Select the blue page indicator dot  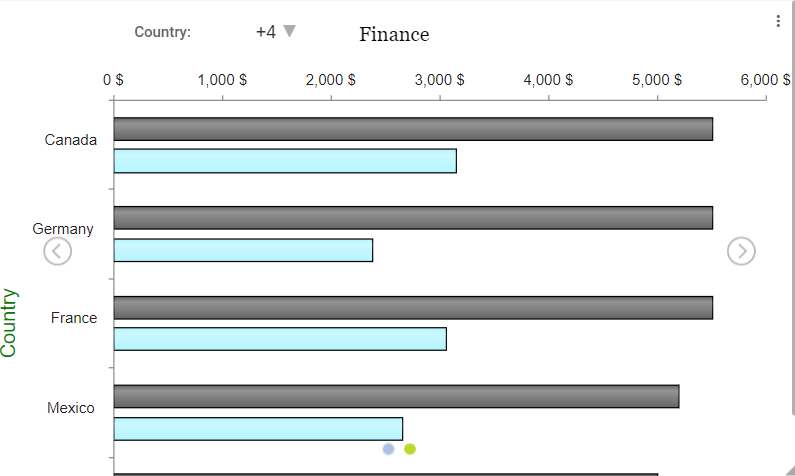[x=388, y=449]
